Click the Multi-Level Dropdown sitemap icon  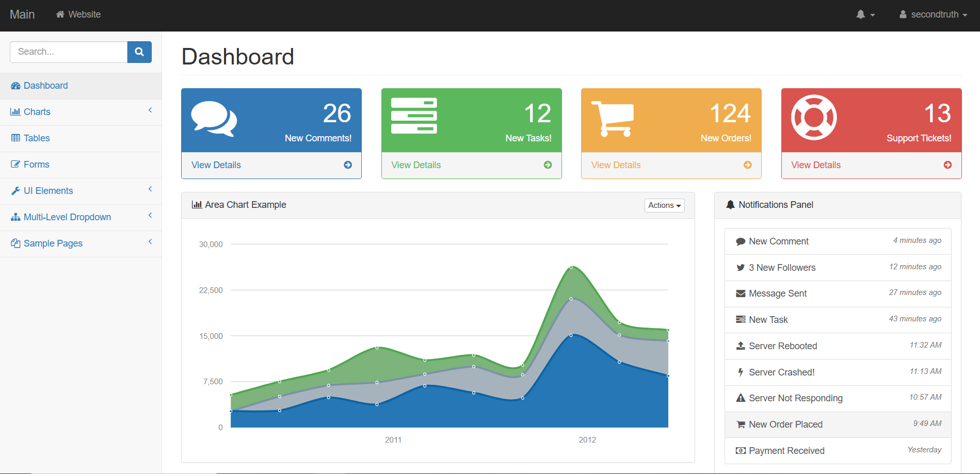tap(15, 217)
